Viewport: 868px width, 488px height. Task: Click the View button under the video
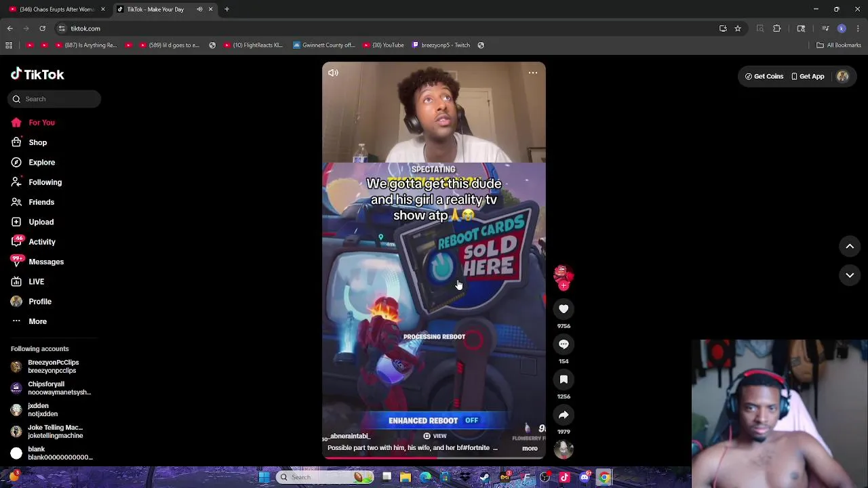(435, 436)
